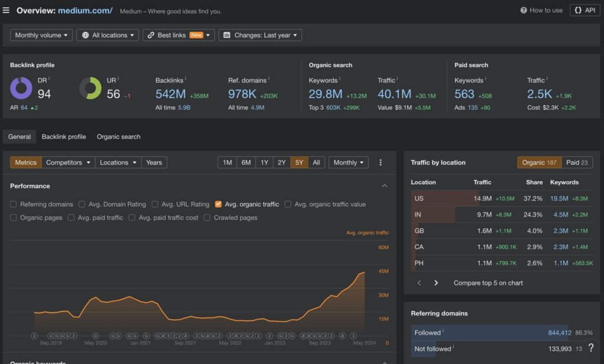Enable Avg. paid traffic checkbox

[x=71, y=218]
